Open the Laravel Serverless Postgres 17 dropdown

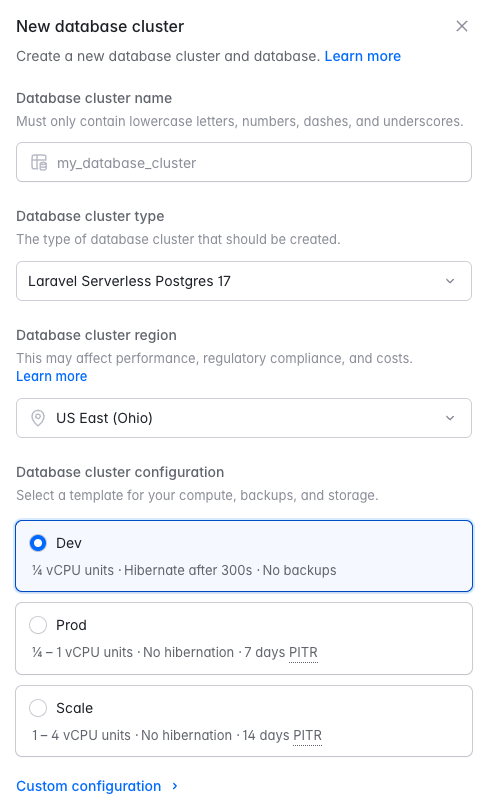click(244, 281)
